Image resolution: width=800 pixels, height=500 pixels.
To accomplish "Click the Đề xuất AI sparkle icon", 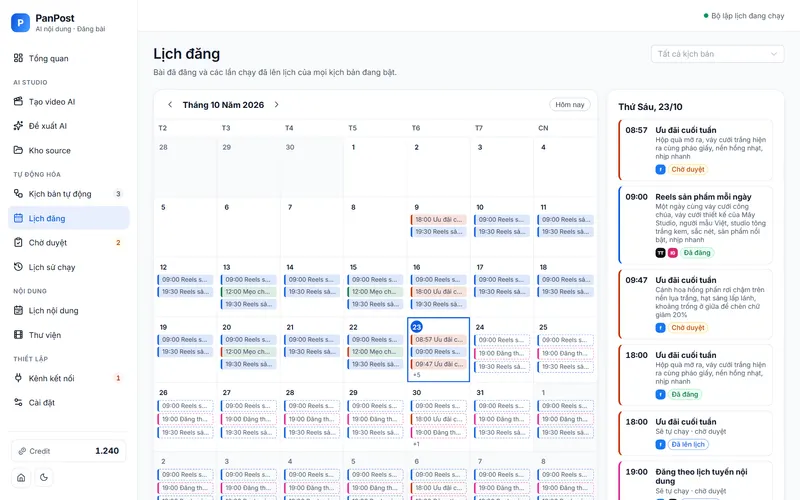I will [18, 126].
